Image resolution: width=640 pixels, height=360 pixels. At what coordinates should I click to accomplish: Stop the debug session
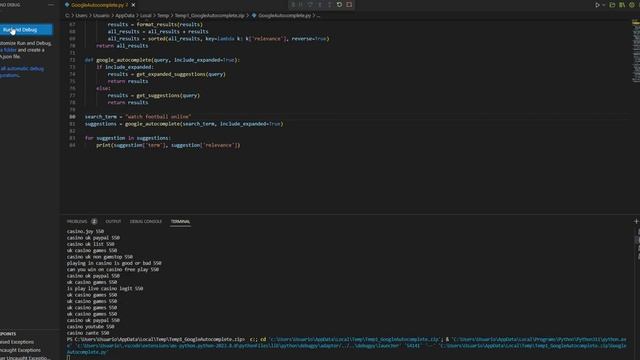coord(349,5)
